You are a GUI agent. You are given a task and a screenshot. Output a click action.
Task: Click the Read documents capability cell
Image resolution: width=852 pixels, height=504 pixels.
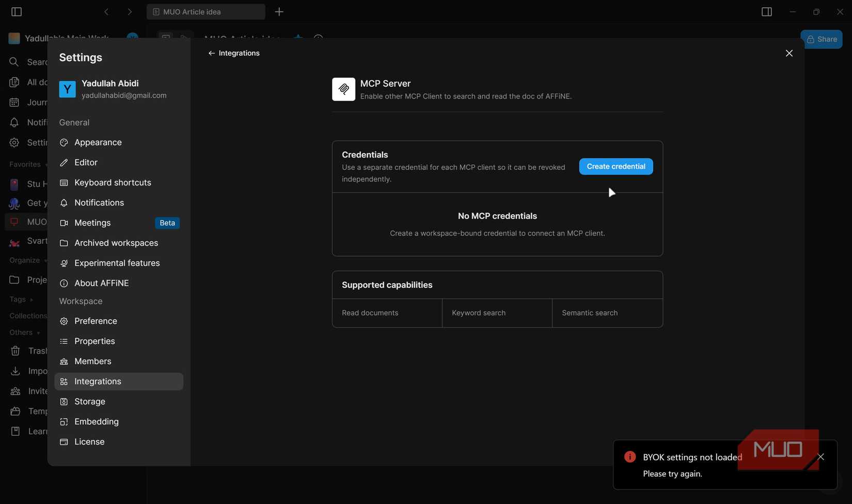[387, 313]
